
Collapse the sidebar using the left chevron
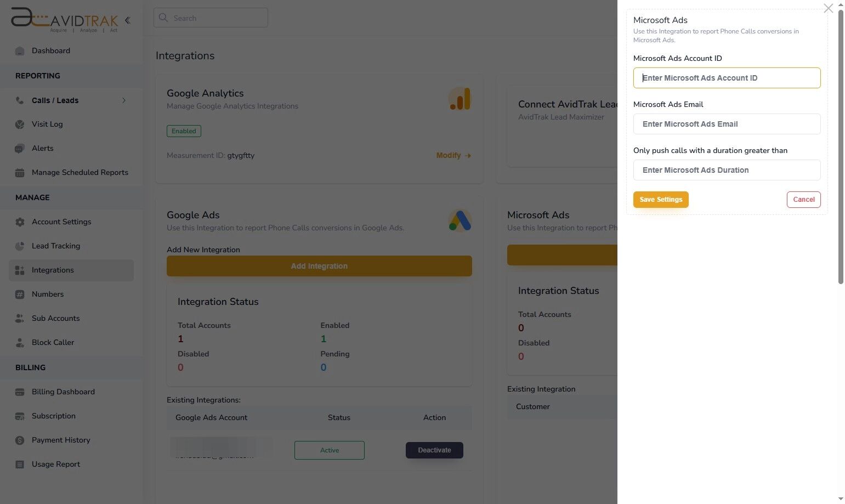pos(127,20)
